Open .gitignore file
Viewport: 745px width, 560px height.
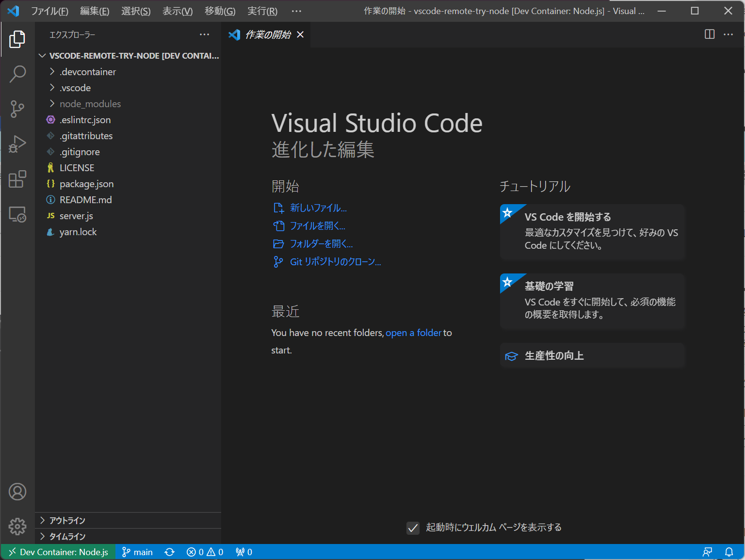[128, 152]
